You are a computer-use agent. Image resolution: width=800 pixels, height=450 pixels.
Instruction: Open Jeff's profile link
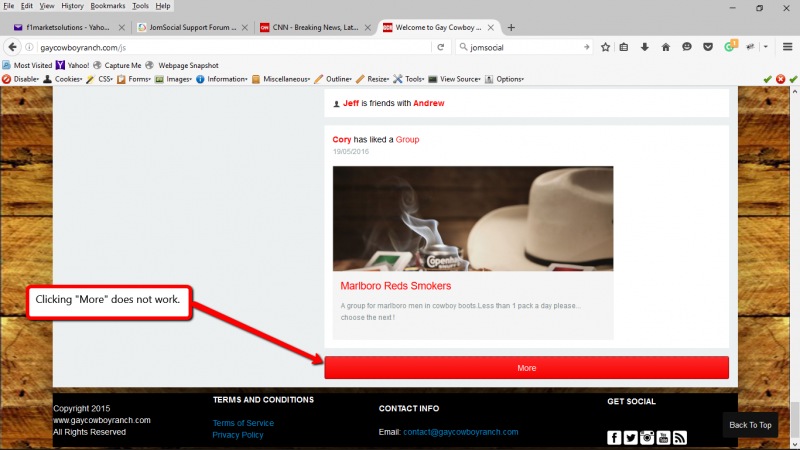click(x=351, y=103)
